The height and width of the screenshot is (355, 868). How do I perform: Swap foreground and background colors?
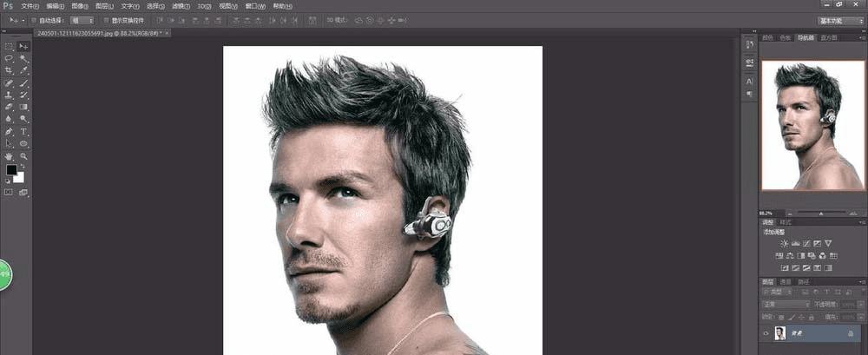point(23,166)
